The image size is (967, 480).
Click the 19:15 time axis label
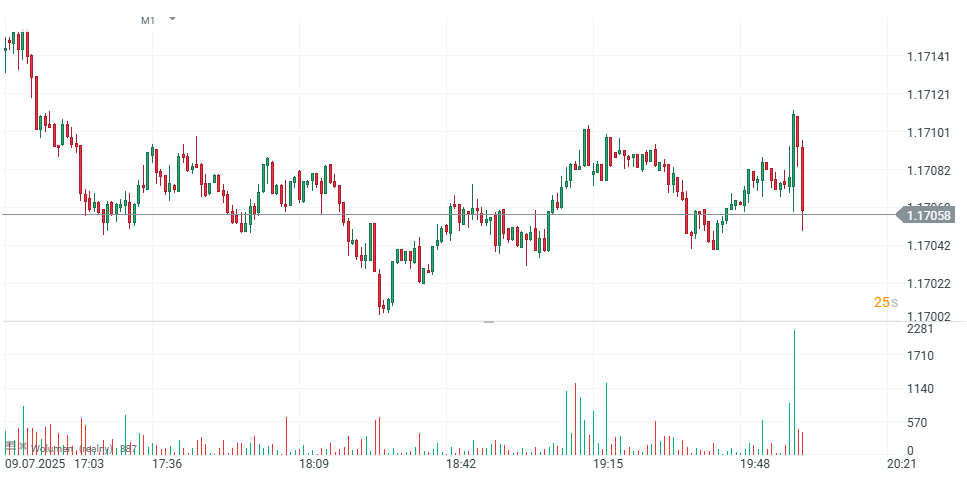pyautogui.click(x=608, y=464)
